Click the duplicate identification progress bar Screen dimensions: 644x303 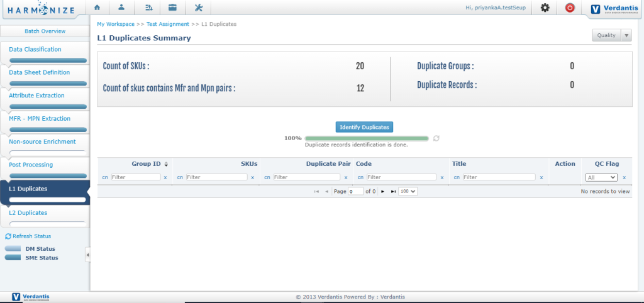(x=367, y=138)
